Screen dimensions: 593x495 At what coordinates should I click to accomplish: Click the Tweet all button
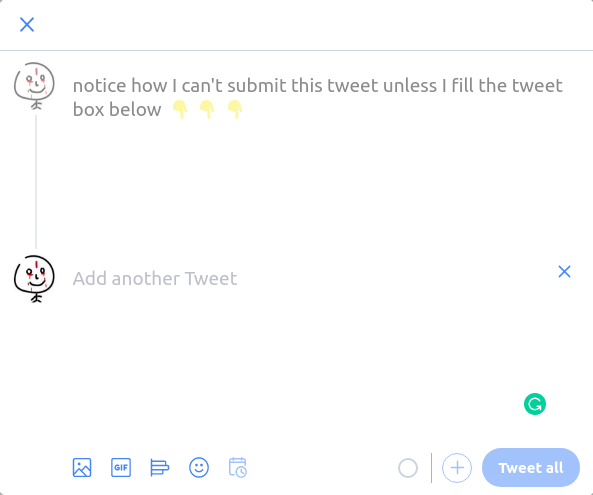[x=531, y=468]
